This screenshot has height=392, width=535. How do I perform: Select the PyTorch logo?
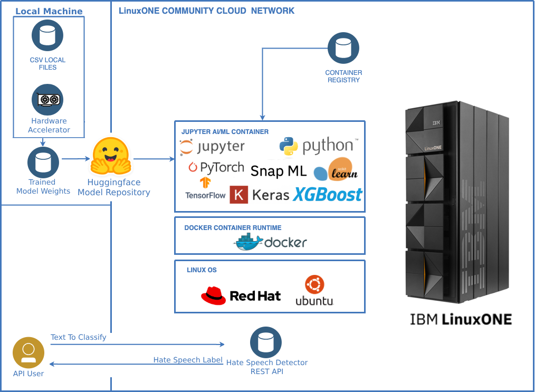(216, 168)
